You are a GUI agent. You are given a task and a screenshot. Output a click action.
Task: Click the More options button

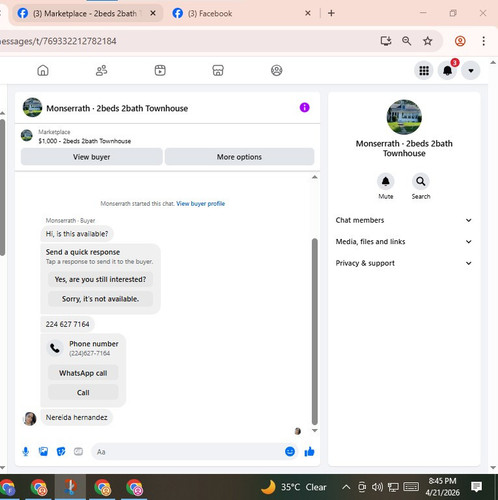coord(239,157)
